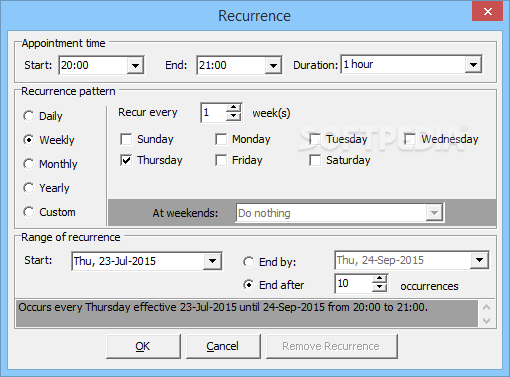Expand the Duration dropdown
The image size is (510, 377).
(x=473, y=64)
